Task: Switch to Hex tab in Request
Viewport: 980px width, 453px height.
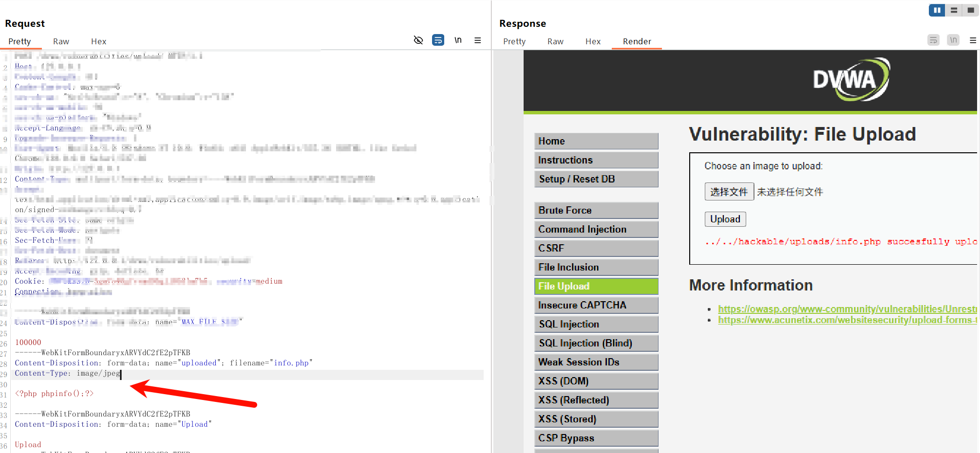Action: point(98,41)
